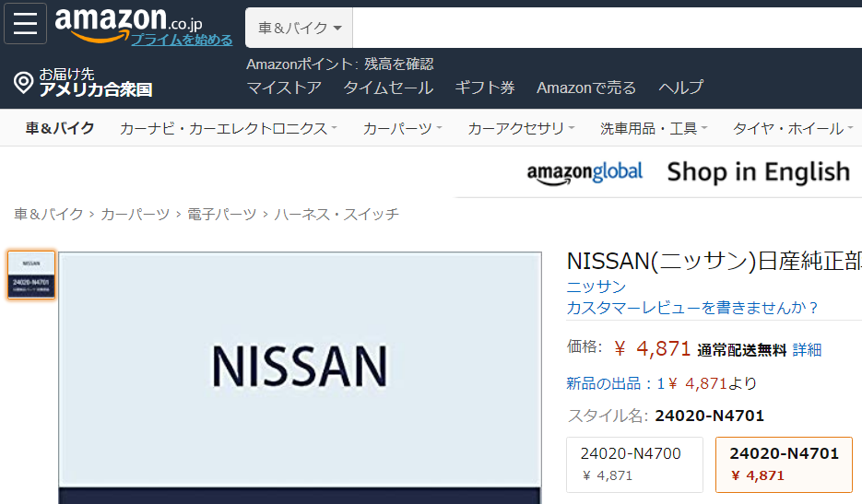The image size is (862, 504).
Task: Expand the 洗車用品・工具 dropdown menu
Action: [654, 128]
